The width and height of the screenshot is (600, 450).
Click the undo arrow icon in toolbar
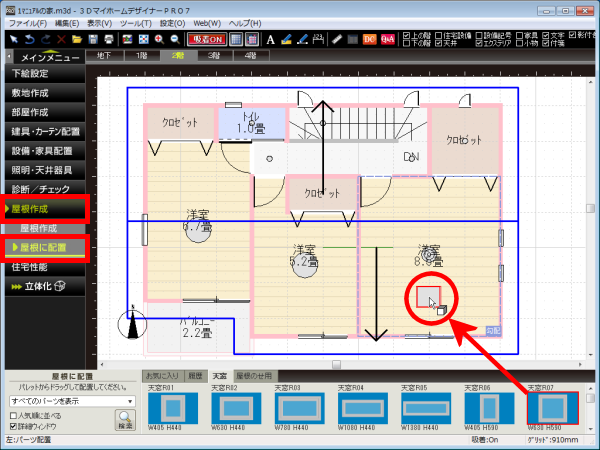[x=28, y=39]
